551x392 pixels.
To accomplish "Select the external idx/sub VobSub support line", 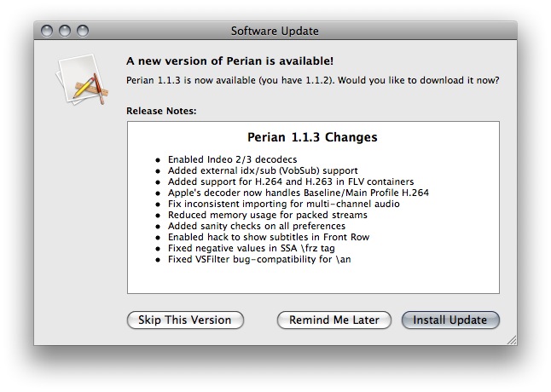I will [x=250, y=170].
